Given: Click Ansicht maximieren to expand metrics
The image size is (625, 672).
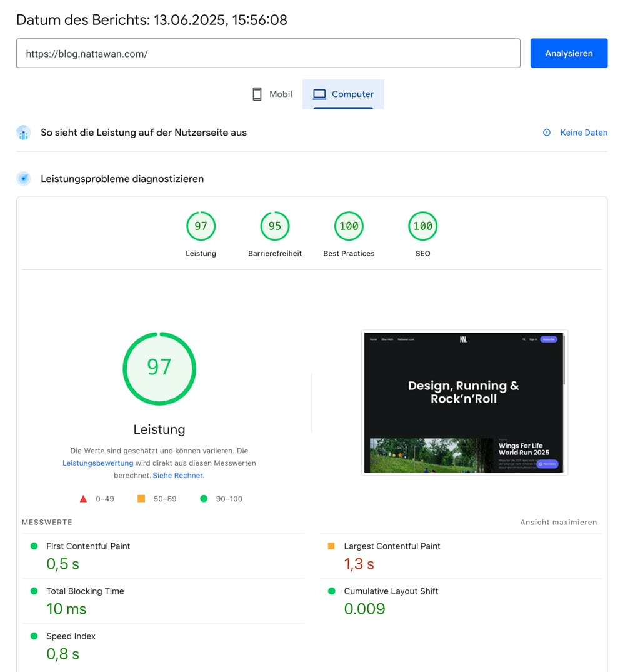Looking at the screenshot, I should [558, 522].
